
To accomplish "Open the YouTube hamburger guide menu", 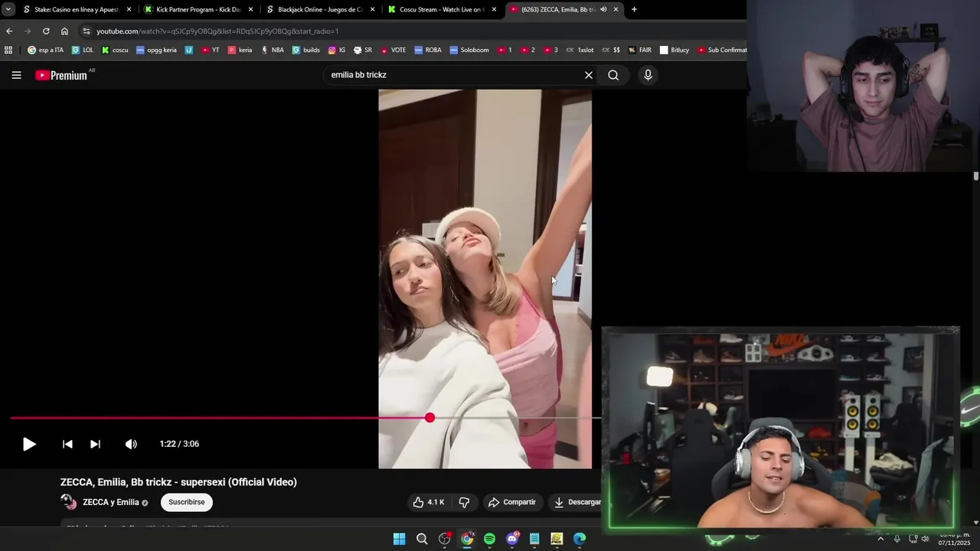I will pos(16,75).
